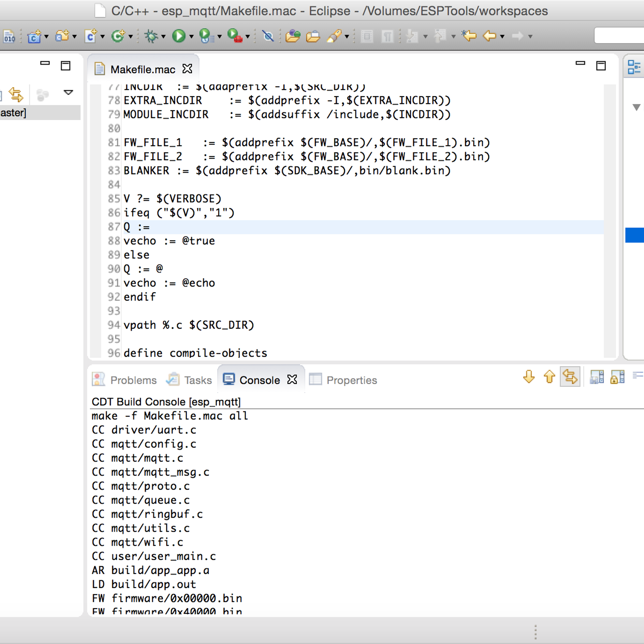Click the green Run button
Image resolution: width=644 pixels, height=644 pixels.
(179, 36)
